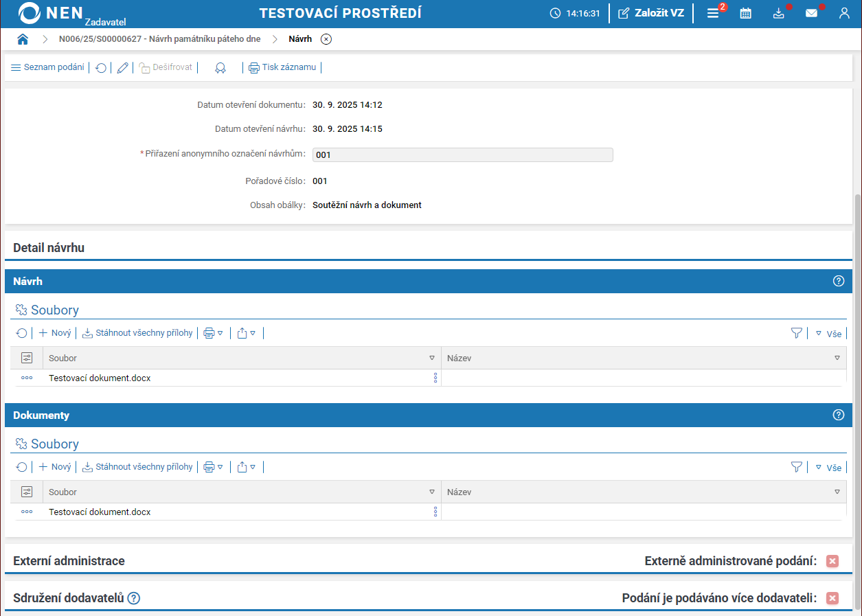The width and height of the screenshot is (862, 616).
Task: Click the filter icon in Dokumenty files
Action: pyautogui.click(x=796, y=467)
